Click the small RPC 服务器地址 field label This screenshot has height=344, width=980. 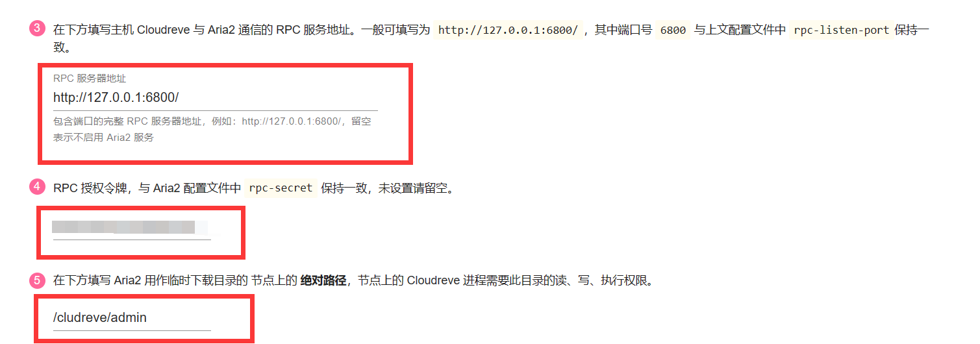(90, 78)
